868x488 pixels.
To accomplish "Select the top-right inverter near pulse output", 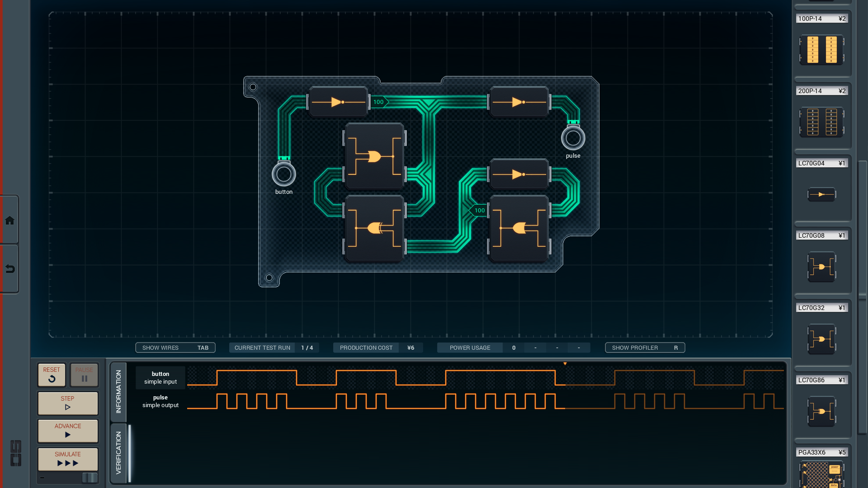I will (x=519, y=102).
